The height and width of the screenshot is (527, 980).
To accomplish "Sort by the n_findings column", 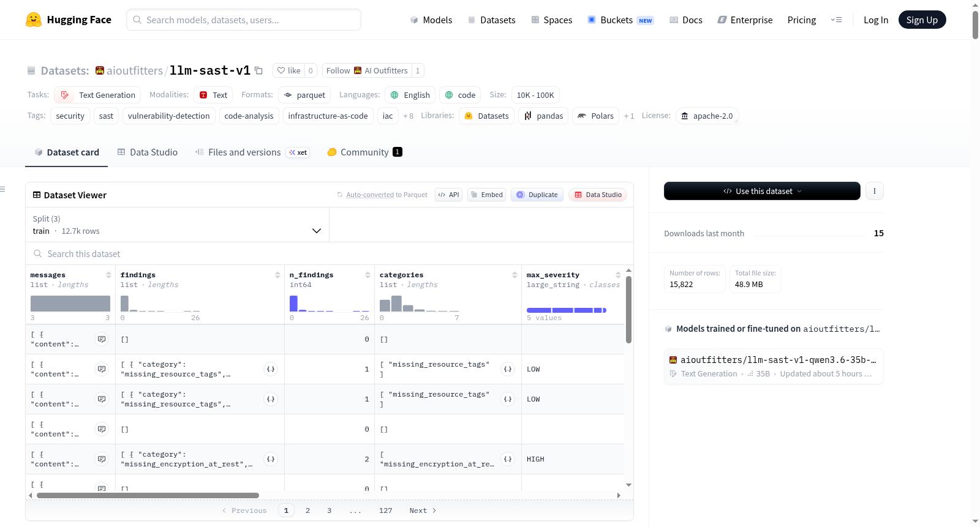I will 367,275.
